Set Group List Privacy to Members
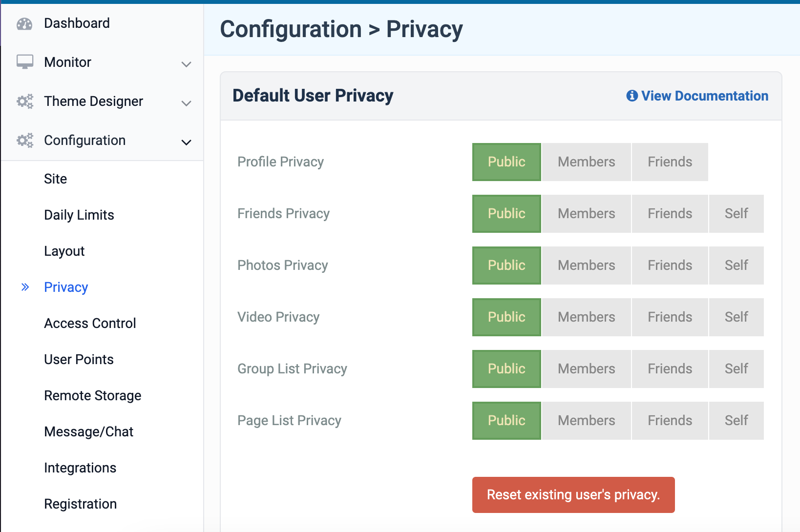This screenshot has width=800, height=532. (x=586, y=369)
